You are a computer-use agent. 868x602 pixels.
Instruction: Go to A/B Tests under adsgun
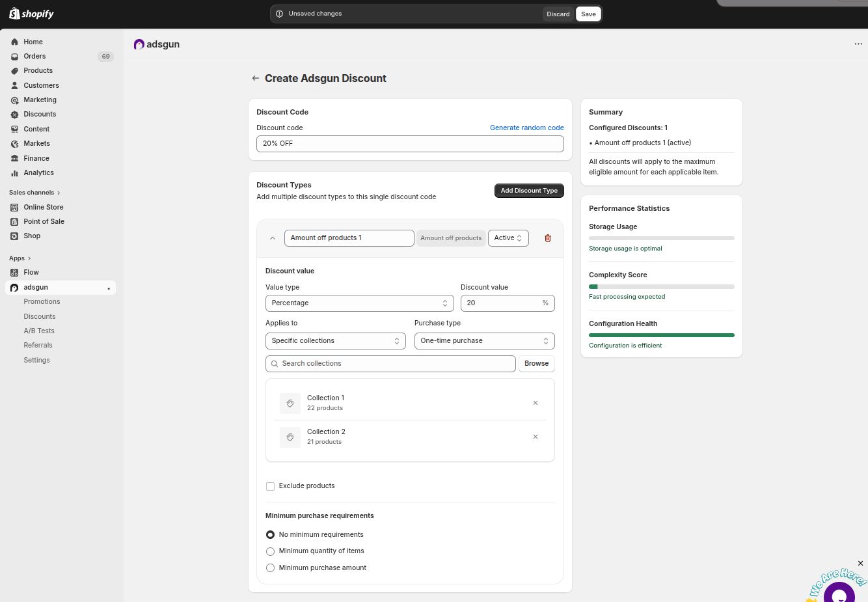tap(39, 331)
